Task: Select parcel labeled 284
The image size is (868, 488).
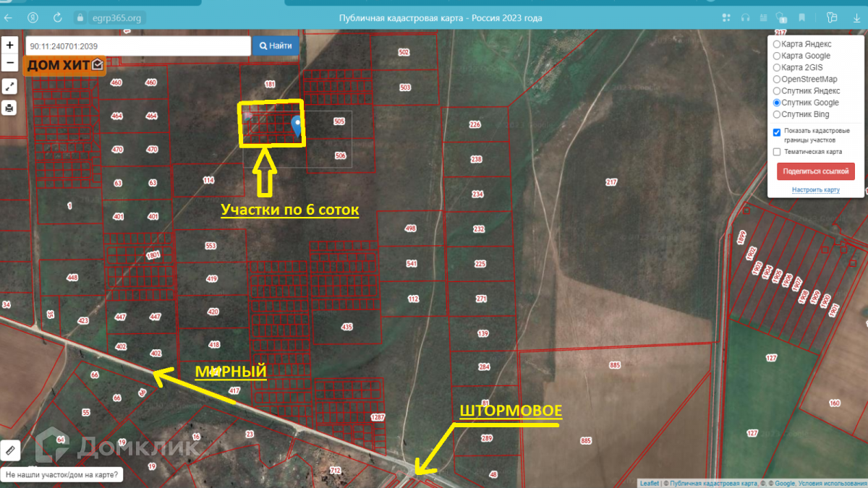Action: [484, 367]
